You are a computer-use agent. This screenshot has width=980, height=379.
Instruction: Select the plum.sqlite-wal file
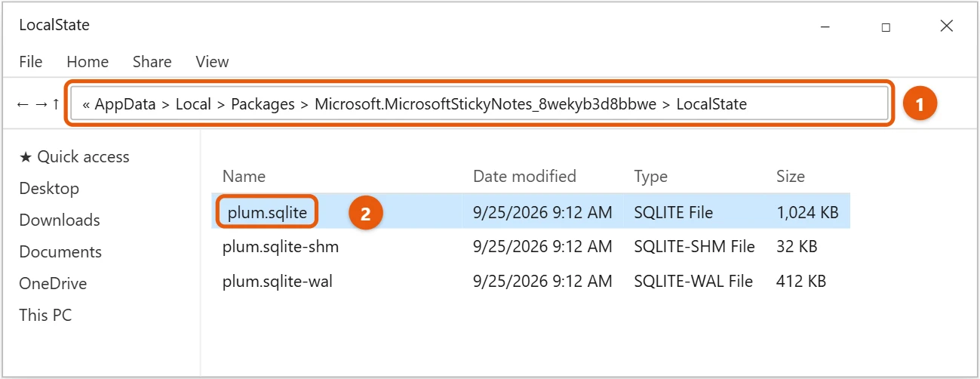pos(278,282)
